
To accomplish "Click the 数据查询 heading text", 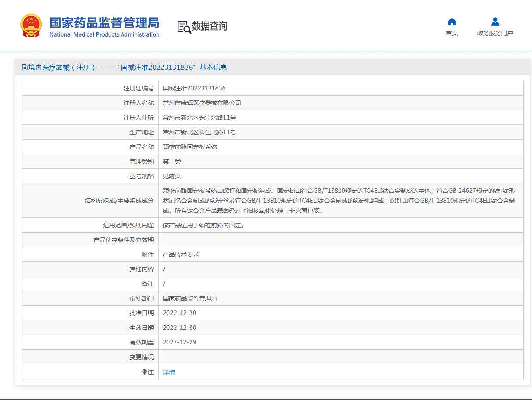I will click(209, 26).
